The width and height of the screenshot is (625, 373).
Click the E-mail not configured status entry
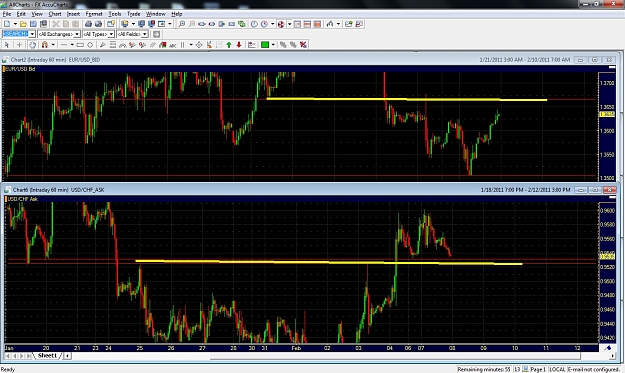point(593,369)
